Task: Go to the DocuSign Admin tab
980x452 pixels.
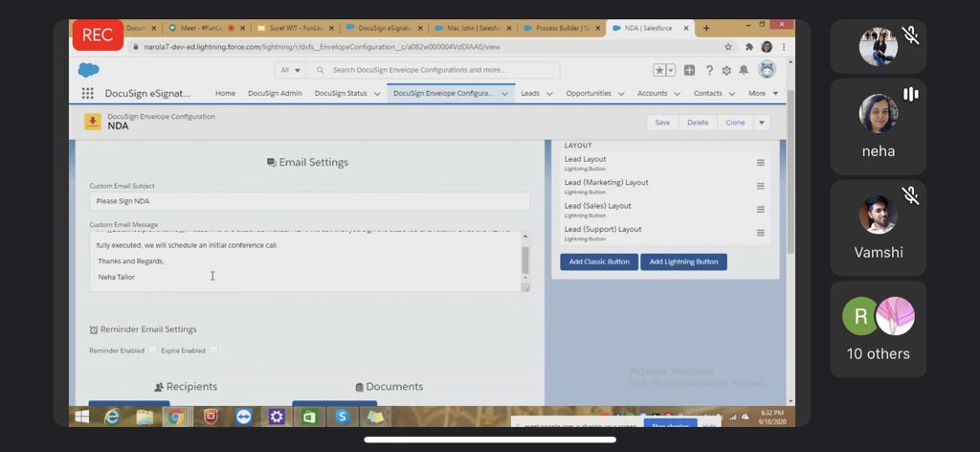Action: coord(275,93)
